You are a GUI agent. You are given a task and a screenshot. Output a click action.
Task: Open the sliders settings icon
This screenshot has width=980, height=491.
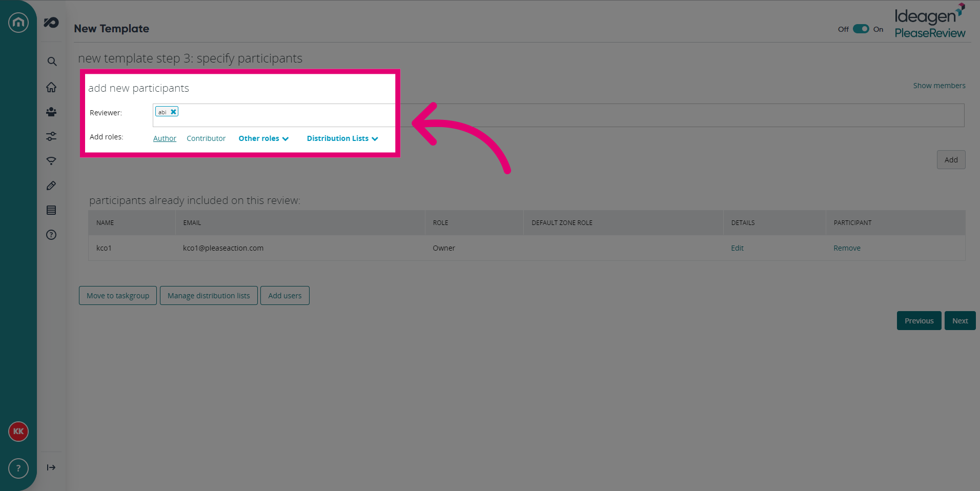51,136
